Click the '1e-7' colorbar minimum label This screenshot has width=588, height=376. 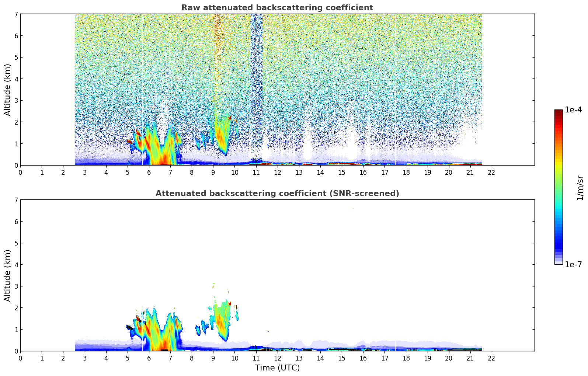(573, 264)
